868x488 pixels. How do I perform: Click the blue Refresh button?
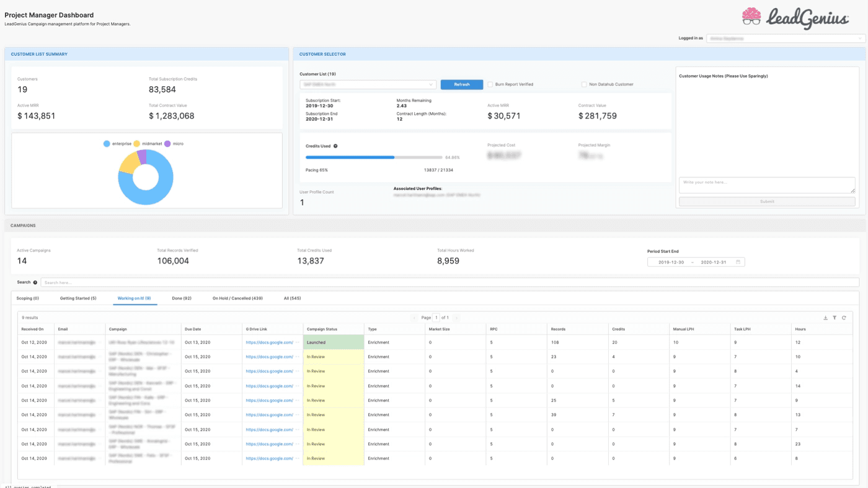click(461, 84)
